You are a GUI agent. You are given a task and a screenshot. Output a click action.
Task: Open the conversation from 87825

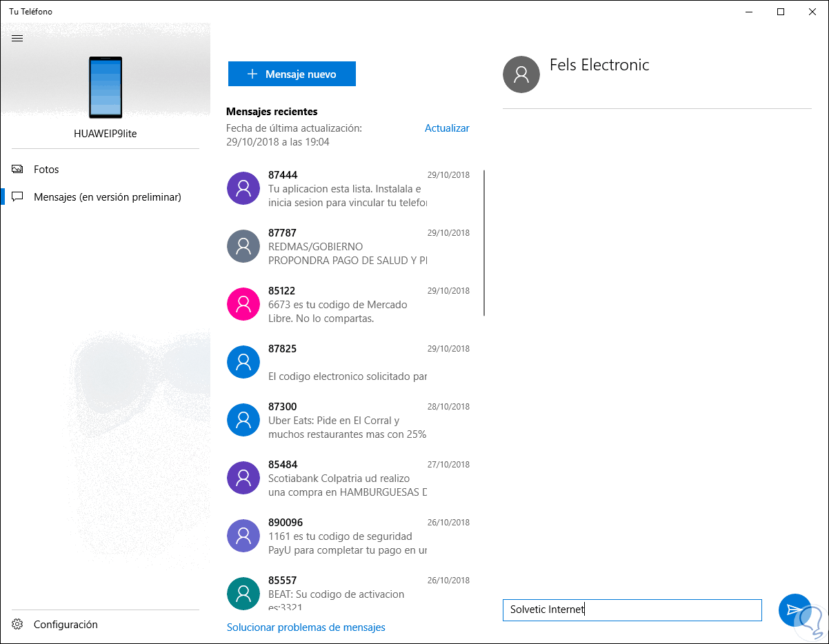tap(348, 362)
